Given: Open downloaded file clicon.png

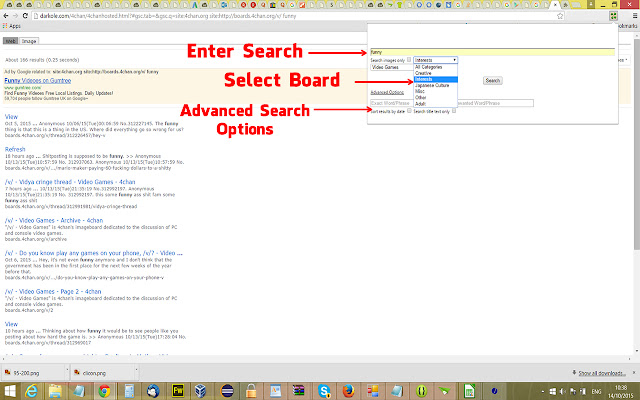Looking at the screenshot, I should [103, 373].
